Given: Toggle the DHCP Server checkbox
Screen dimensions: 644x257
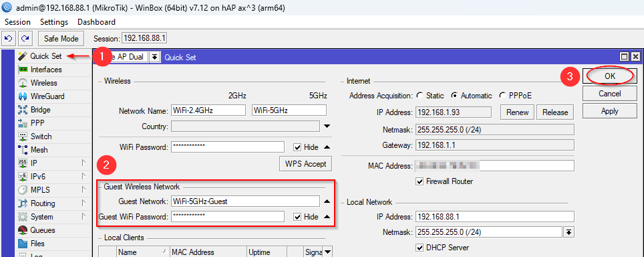Looking at the screenshot, I should pyautogui.click(x=420, y=248).
